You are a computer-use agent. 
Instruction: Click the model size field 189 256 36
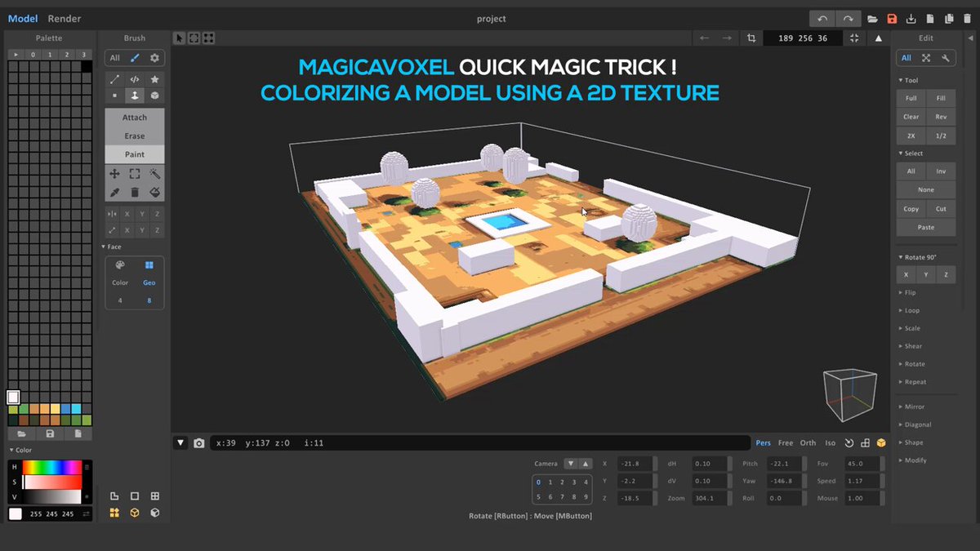click(x=803, y=38)
